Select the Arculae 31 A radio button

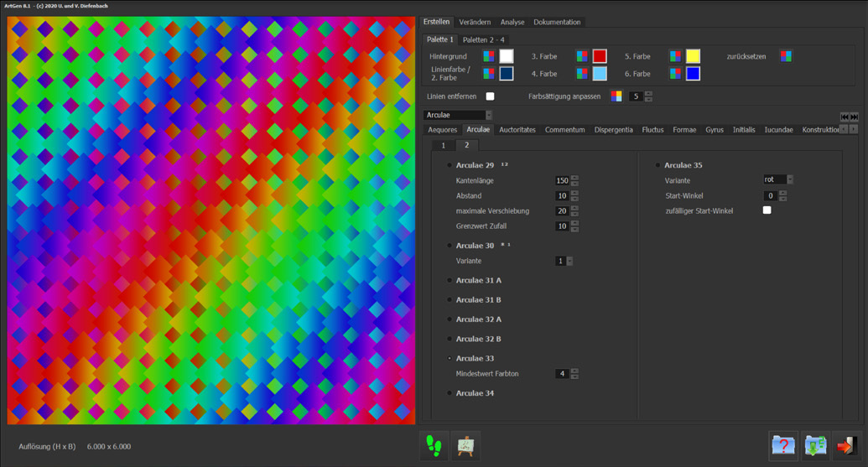[450, 281]
